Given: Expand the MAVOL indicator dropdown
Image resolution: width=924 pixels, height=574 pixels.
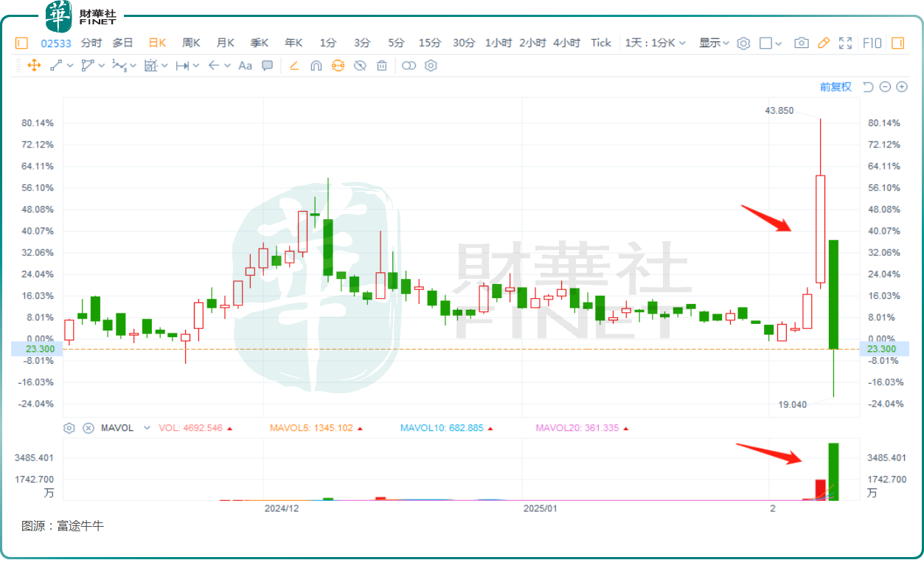Looking at the screenshot, I should 147,428.
